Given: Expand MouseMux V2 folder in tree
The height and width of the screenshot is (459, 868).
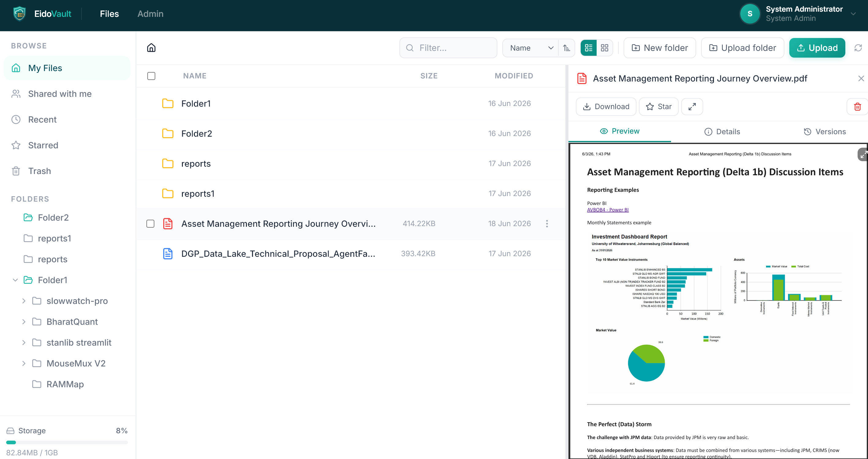Looking at the screenshot, I should click(x=24, y=363).
